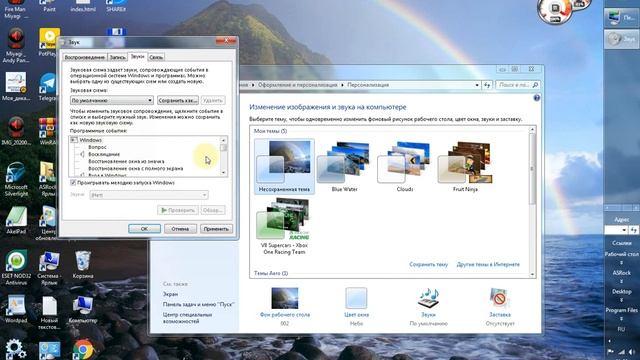
Task: Open the Microsoft Silverlight desktop shortcut
Action: pyautogui.click(x=16, y=179)
